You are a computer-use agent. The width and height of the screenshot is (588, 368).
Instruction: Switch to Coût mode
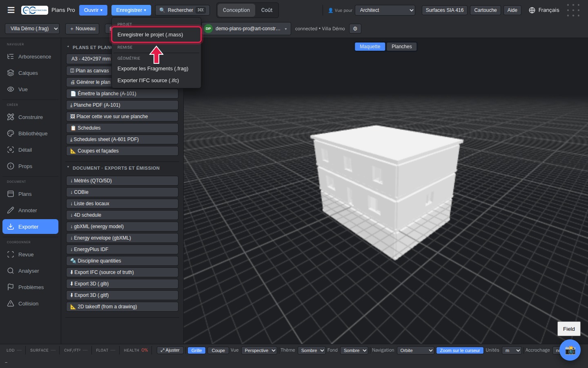tap(267, 10)
